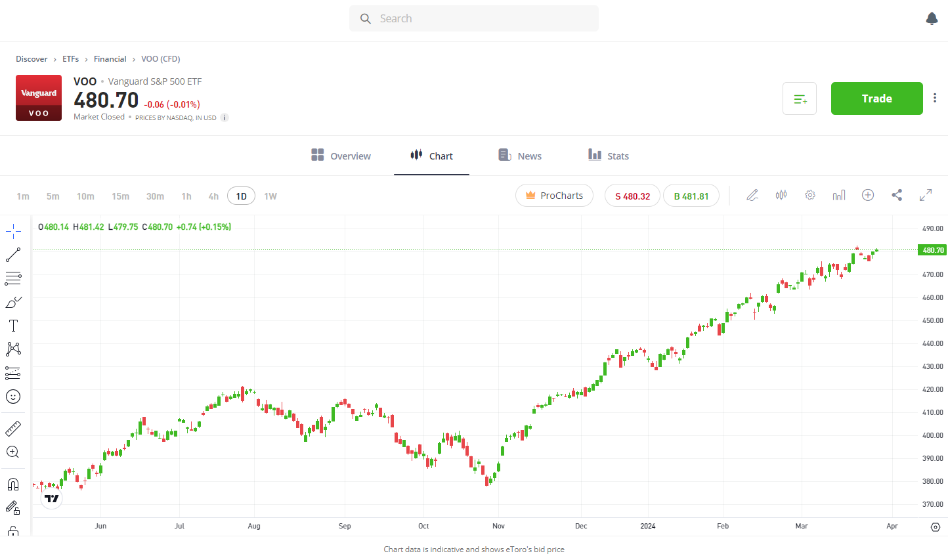Switch to the Overview tab
The width and height of the screenshot is (948, 560).
[x=341, y=156]
